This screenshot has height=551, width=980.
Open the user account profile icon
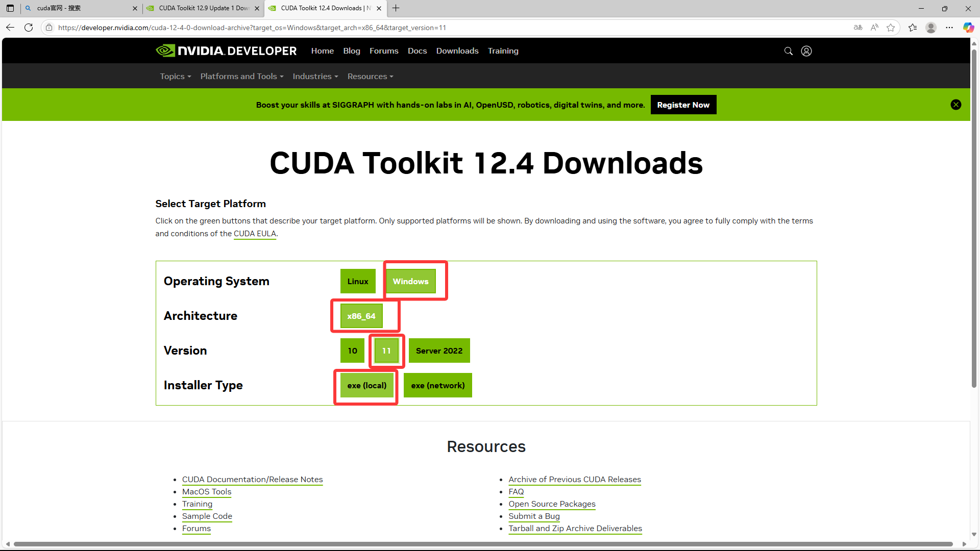pyautogui.click(x=806, y=51)
